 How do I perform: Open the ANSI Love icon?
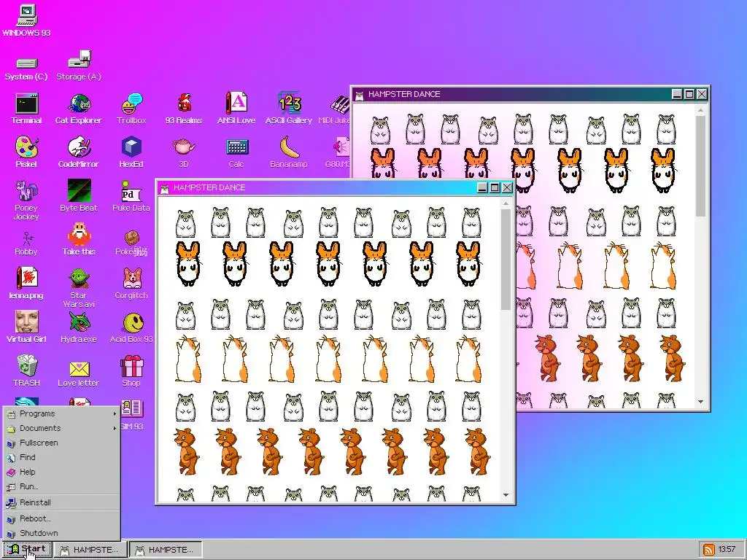point(236,109)
